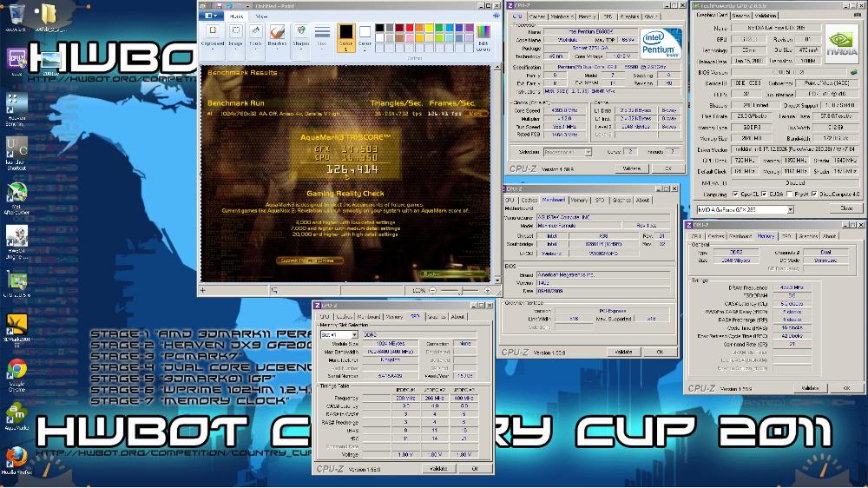The width and height of the screenshot is (868, 488).
Task: Click the Size line thickness icon in Paint
Action: click(322, 32)
